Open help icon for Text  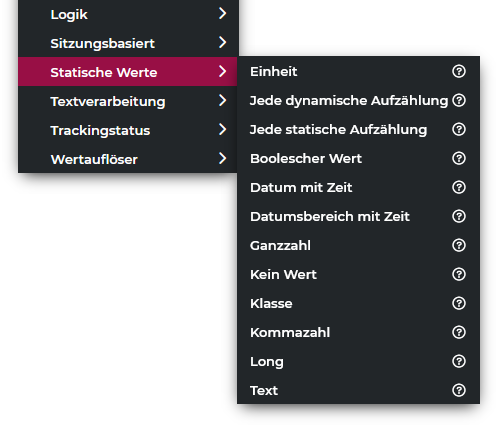point(459,390)
